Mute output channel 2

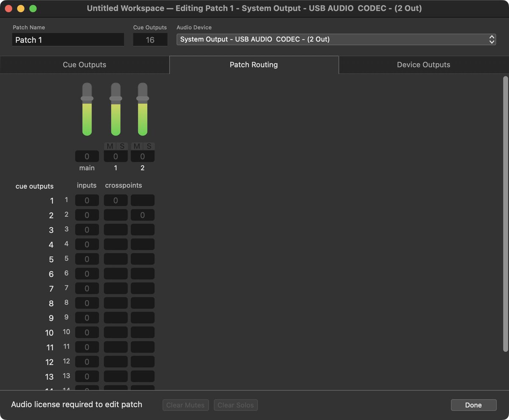pos(137,146)
